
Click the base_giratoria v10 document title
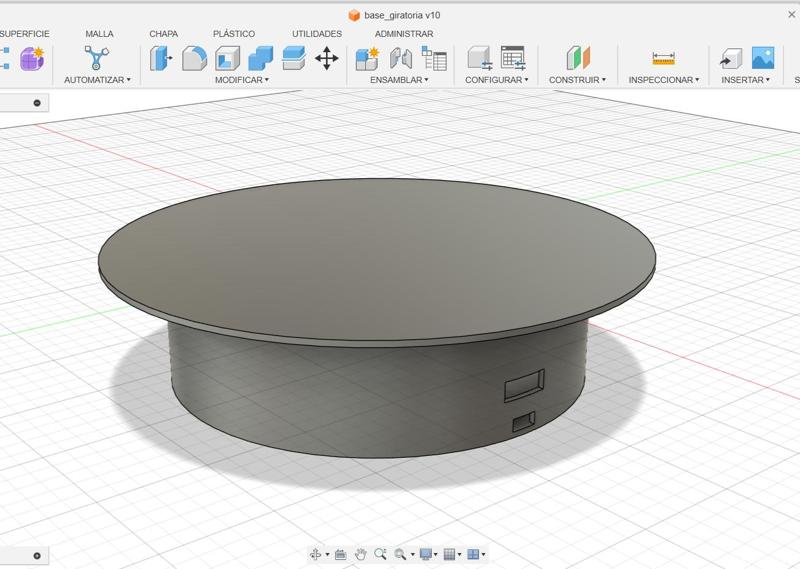coord(401,15)
